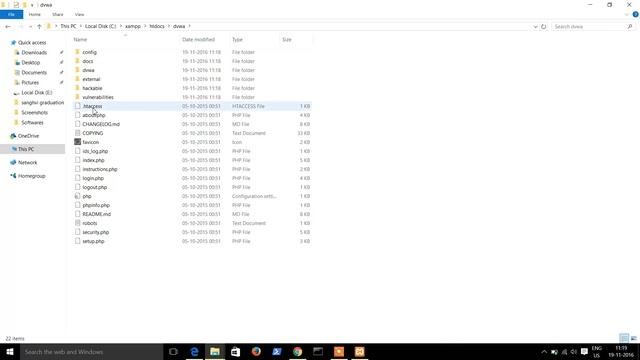This screenshot has height=360, width=640.
Task: Open the volume control
Action: point(573,351)
